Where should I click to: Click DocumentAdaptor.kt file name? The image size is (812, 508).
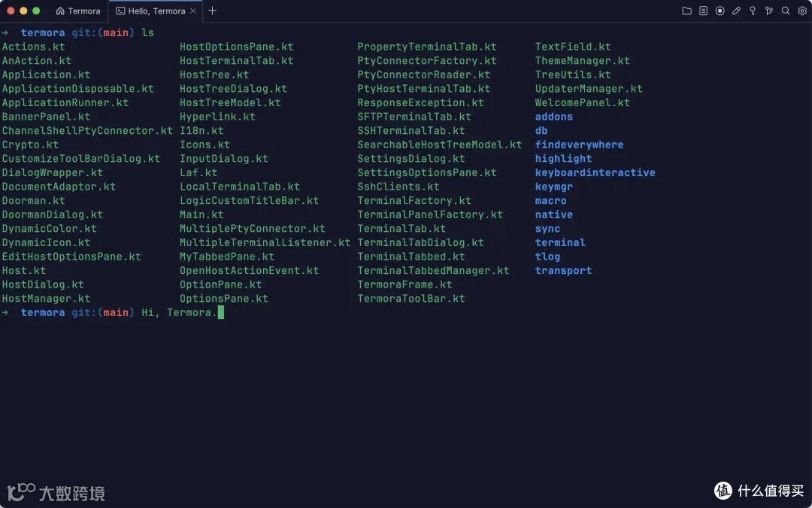(x=59, y=187)
